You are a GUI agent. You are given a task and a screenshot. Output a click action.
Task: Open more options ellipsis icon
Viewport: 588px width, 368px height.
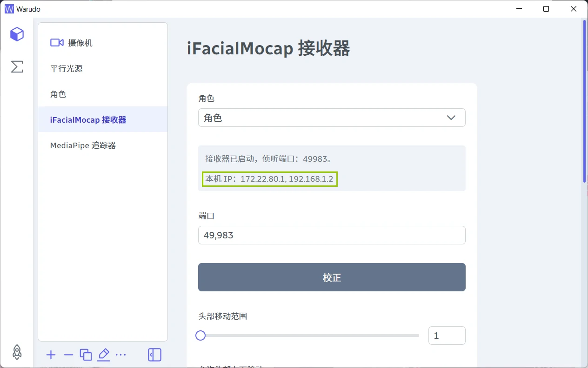[x=120, y=355]
